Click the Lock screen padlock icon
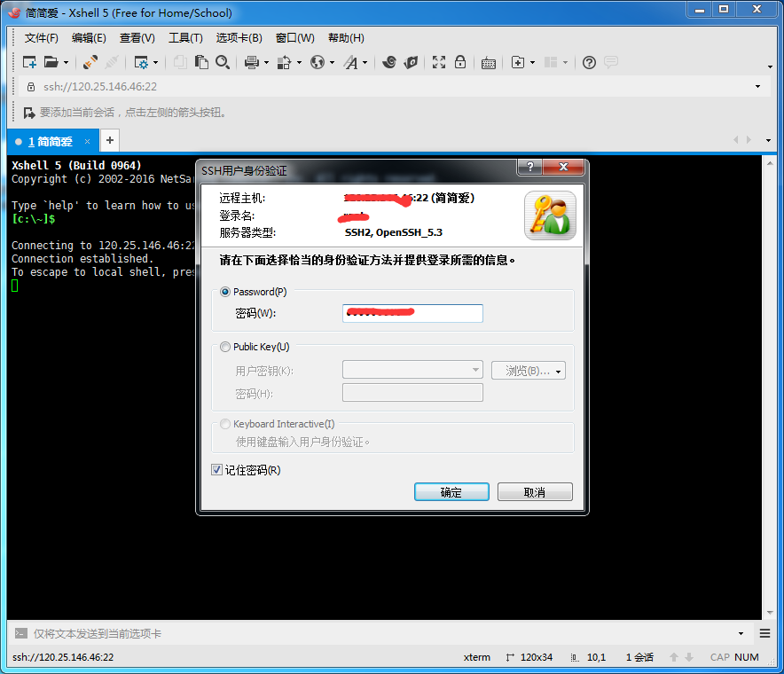This screenshot has width=784, height=674. [460, 62]
